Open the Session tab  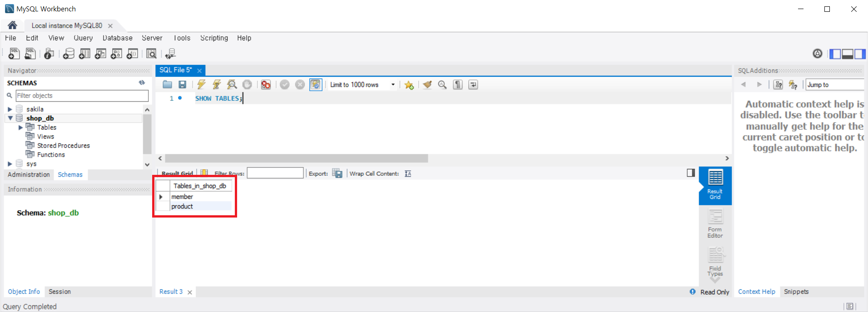pos(60,292)
